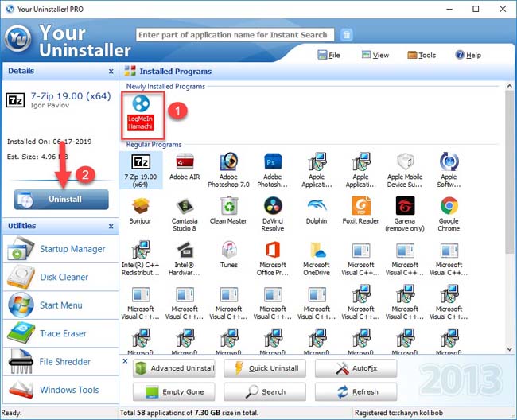Open the File Shredder utility
The height and width of the screenshot is (420, 517).
[x=60, y=362]
